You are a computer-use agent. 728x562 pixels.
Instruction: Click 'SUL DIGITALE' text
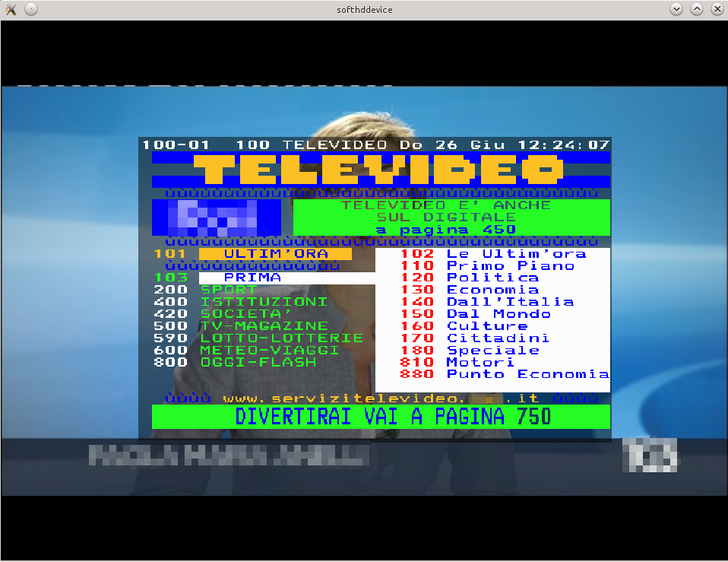coord(446,217)
